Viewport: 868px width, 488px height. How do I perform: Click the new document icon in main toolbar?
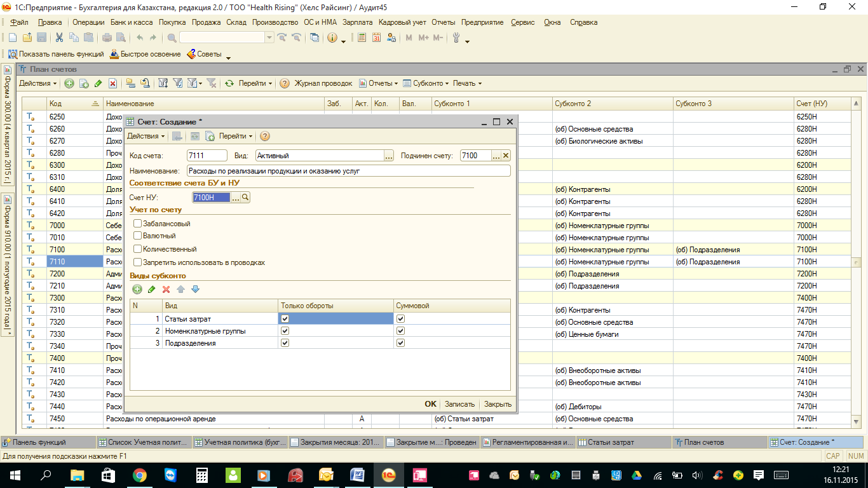12,37
